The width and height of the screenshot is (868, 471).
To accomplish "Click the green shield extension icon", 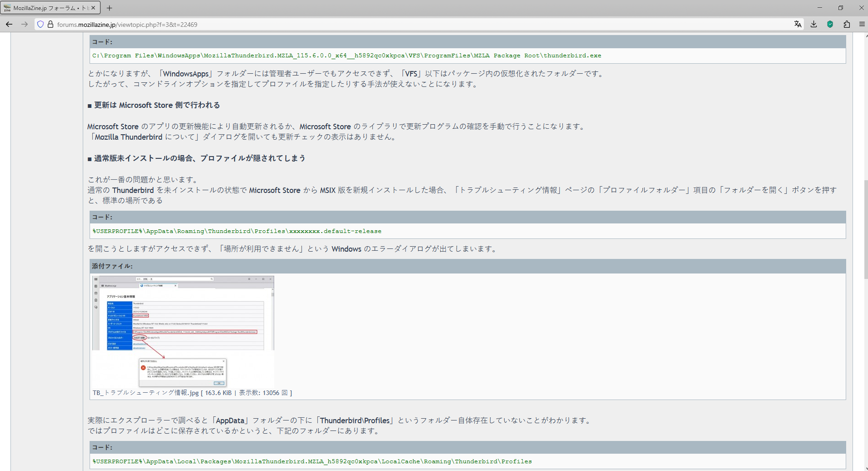I will click(x=830, y=25).
